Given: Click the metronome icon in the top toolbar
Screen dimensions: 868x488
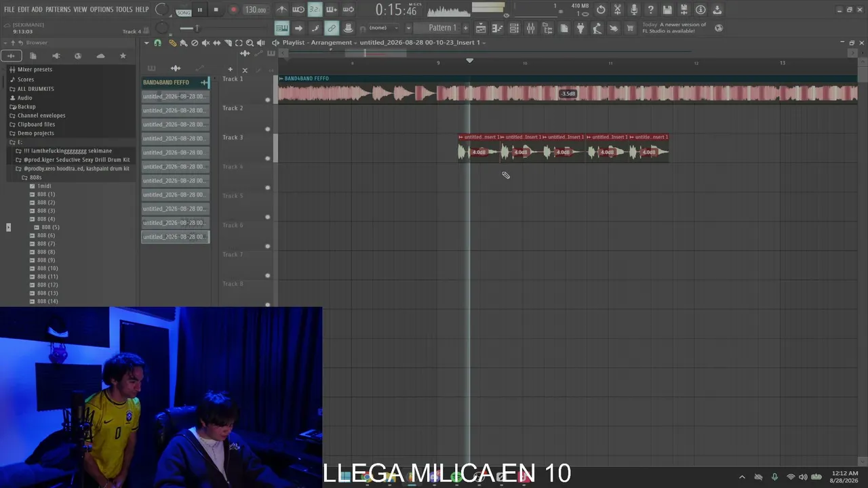Looking at the screenshot, I should pyautogui.click(x=281, y=9).
